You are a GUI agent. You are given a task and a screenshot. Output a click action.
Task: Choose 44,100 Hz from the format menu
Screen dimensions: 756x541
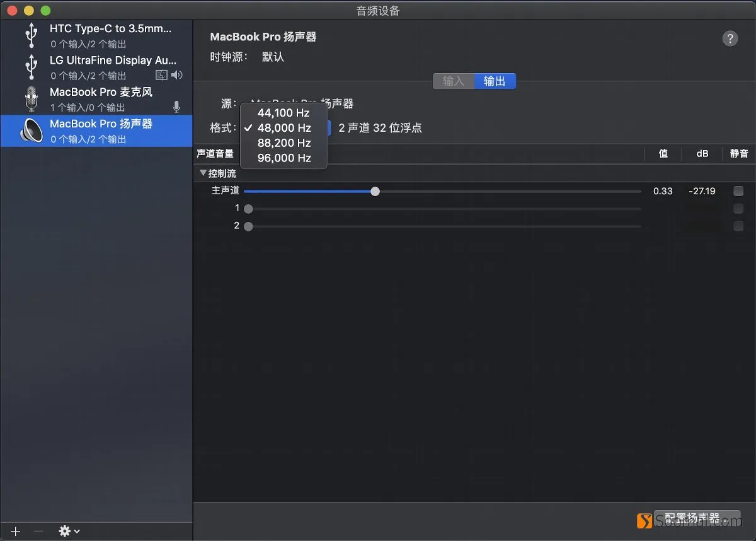[x=284, y=113]
